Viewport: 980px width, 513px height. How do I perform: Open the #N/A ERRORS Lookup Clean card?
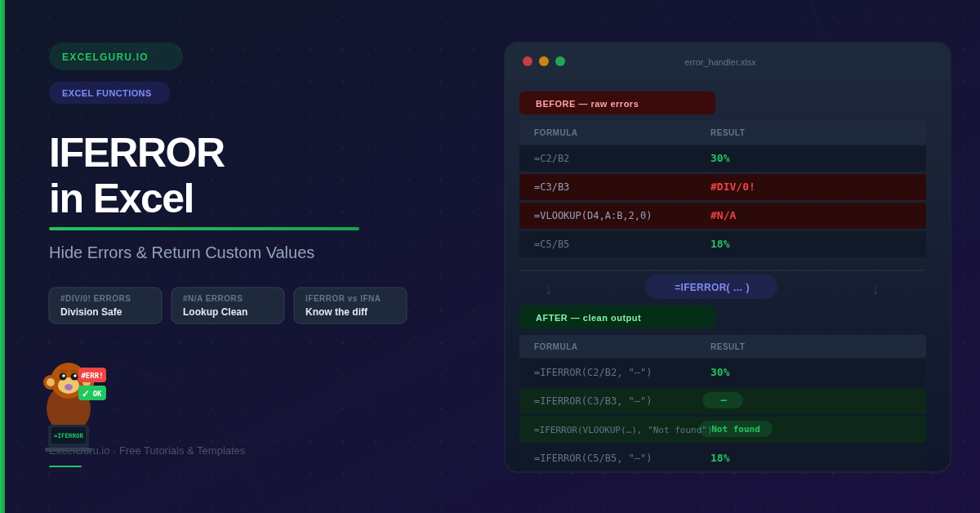[x=228, y=306]
